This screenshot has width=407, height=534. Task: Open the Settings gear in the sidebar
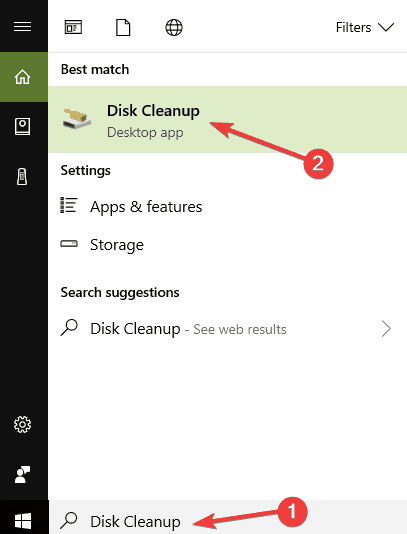tap(22, 424)
